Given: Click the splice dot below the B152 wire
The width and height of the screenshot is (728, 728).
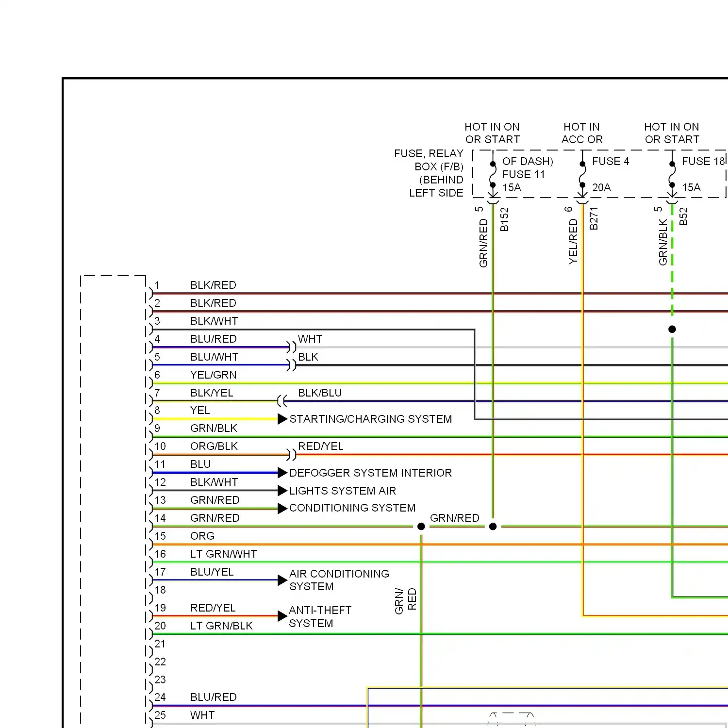Looking at the screenshot, I should [x=493, y=527].
